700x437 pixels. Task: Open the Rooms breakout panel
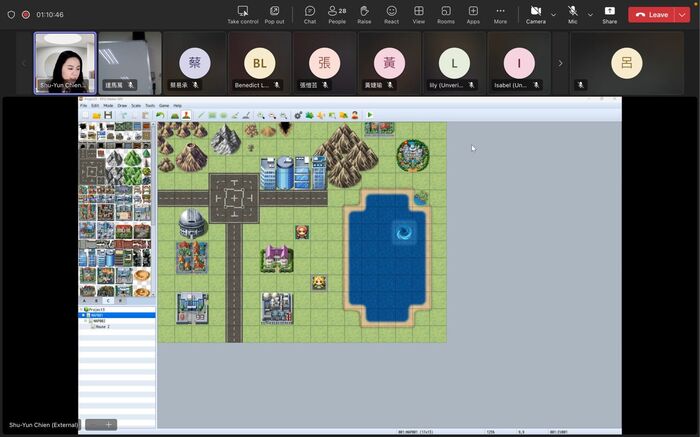pyautogui.click(x=446, y=15)
